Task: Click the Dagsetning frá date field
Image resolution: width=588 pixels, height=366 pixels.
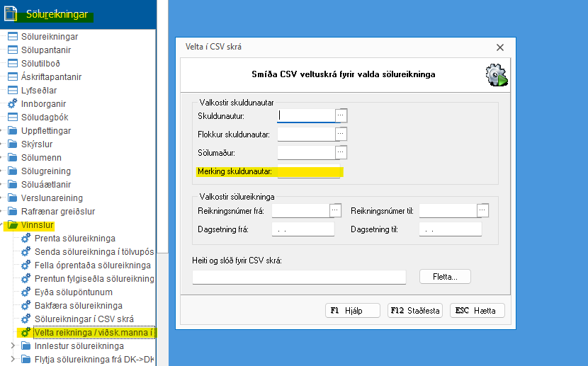Action: tap(303, 229)
